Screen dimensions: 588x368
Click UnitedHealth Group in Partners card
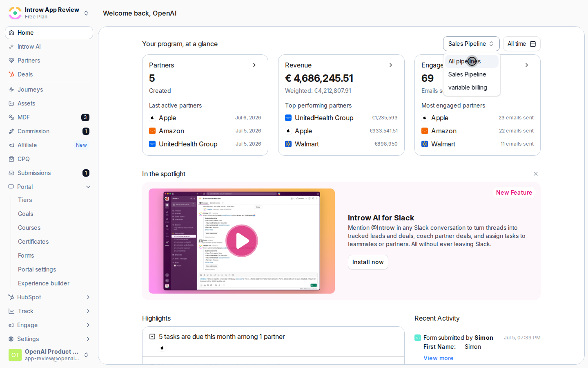pyautogui.click(x=188, y=144)
